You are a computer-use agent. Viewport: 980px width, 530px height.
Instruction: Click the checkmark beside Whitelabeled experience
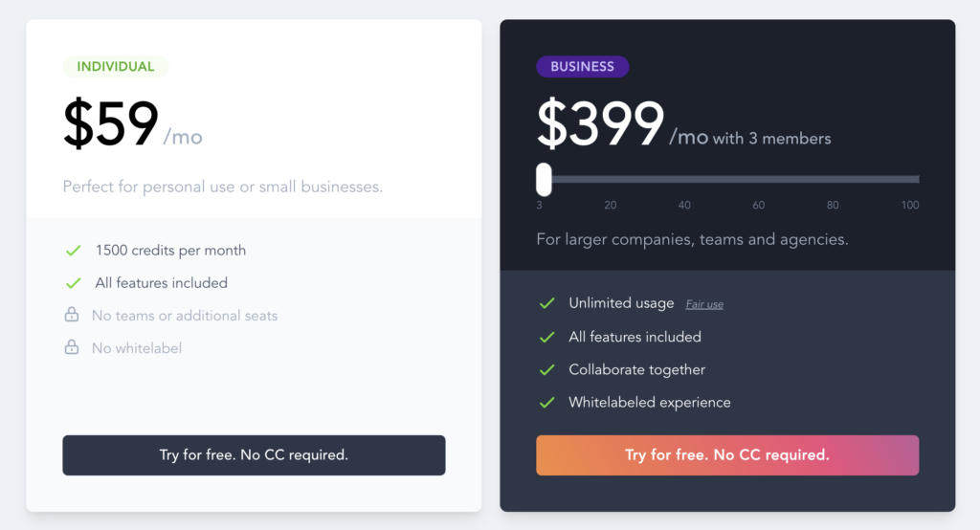(546, 403)
